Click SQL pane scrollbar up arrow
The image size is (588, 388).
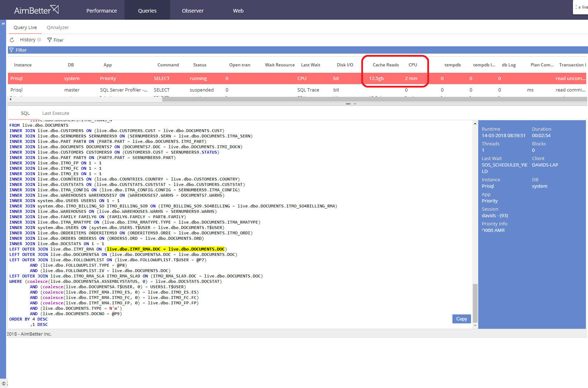[475, 123]
